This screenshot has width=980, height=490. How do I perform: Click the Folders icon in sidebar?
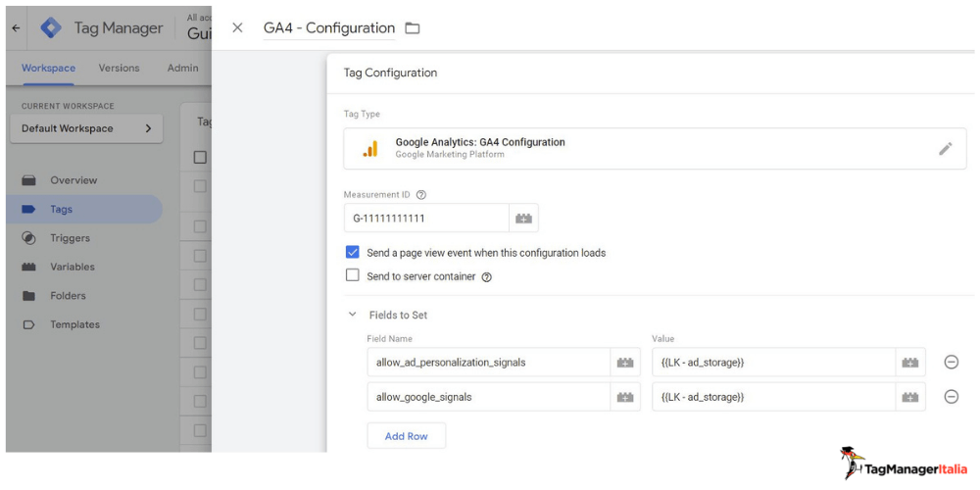point(28,296)
